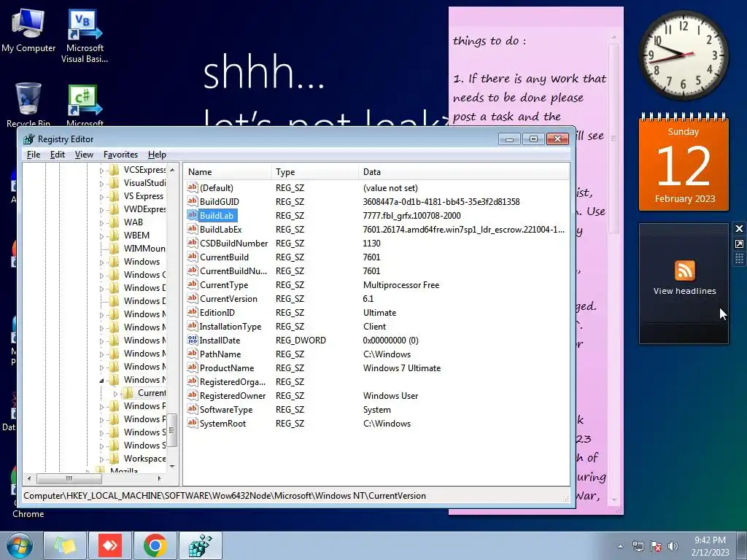Close the Feed Headlines gadget
747x560 pixels.
coord(739,228)
